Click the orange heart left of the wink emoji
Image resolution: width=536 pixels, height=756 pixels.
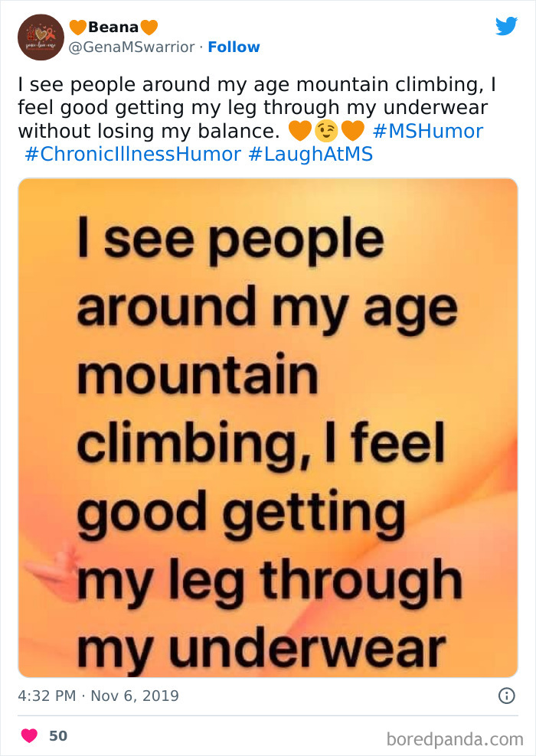pyautogui.click(x=301, y=132)
